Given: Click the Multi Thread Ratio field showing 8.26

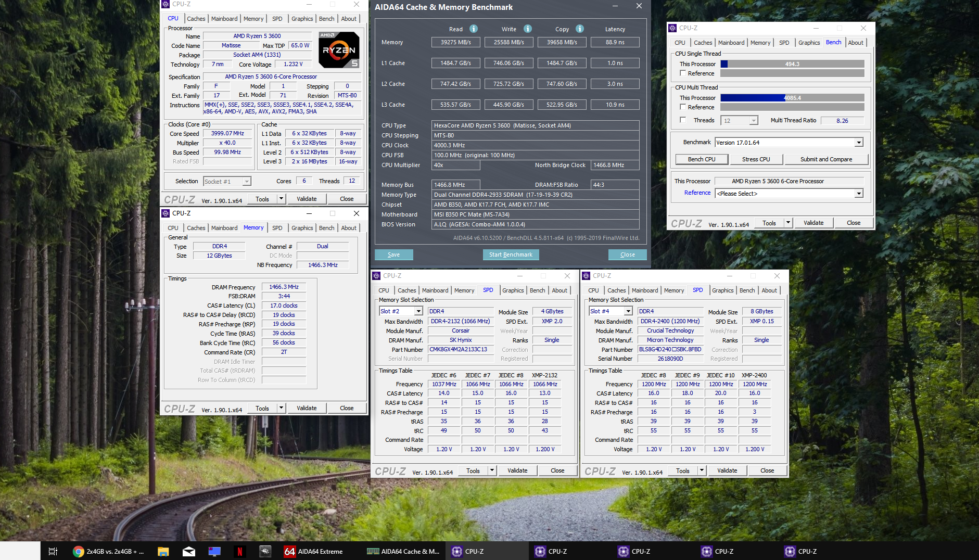Looking at the screenshot, I should pos(842,121).
